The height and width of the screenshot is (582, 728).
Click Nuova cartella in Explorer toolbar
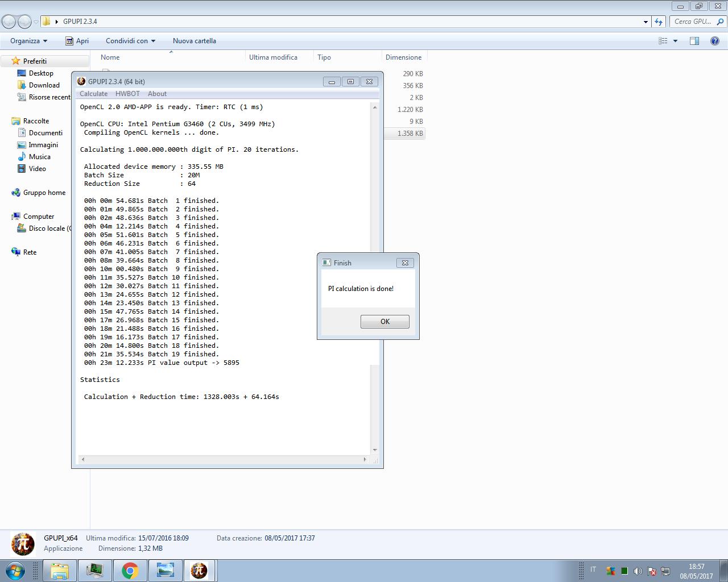pos(195,41)
